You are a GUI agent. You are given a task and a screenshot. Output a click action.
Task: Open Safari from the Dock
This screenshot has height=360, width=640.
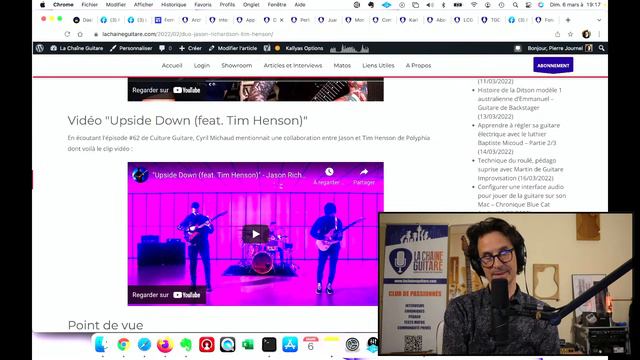point(144,344)
